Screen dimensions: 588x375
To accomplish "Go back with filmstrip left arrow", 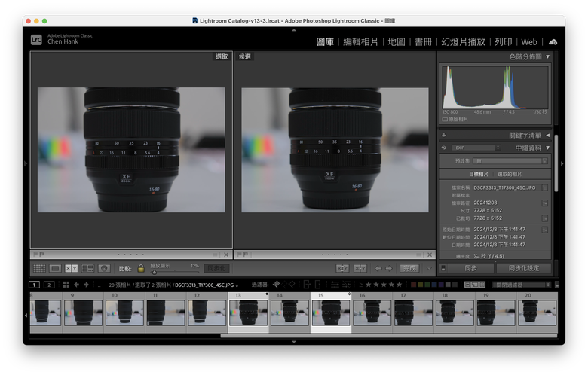I will pyautogui.click(x=76, y=285).
